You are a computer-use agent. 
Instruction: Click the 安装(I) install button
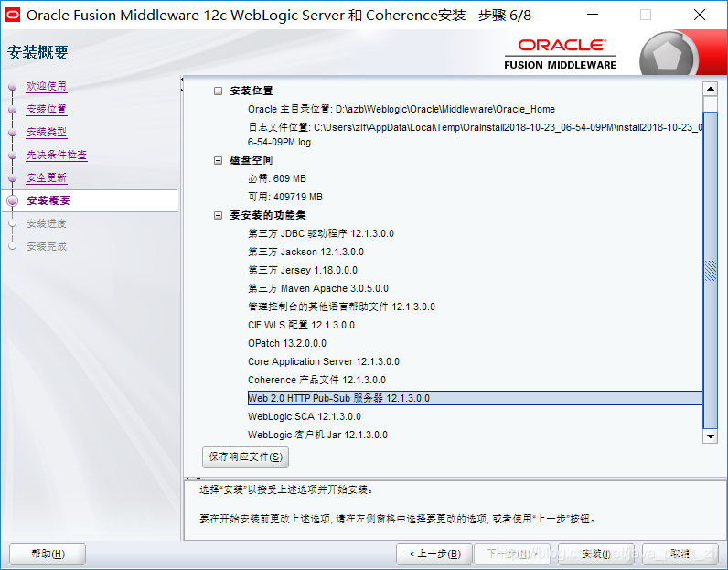point(595,554)
